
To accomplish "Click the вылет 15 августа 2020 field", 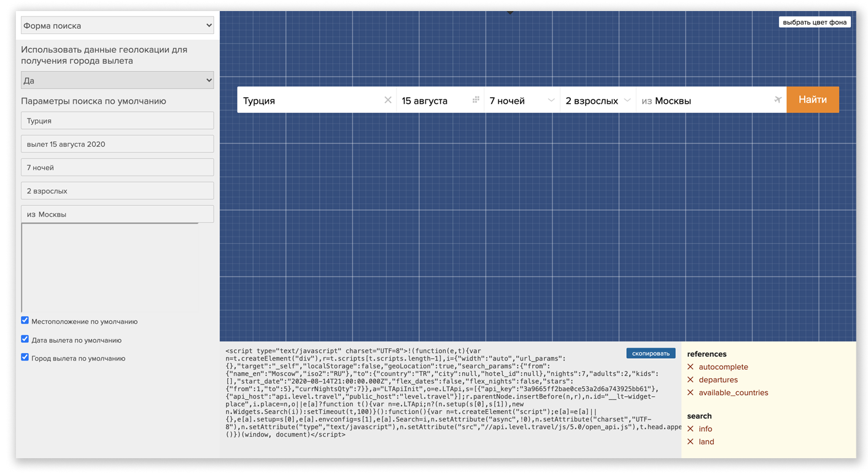I will (x=117, y=144).
